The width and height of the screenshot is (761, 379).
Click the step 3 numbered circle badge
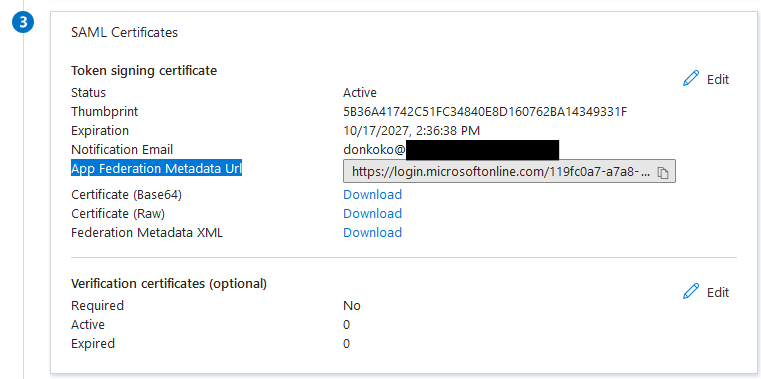tap(23, 23)
